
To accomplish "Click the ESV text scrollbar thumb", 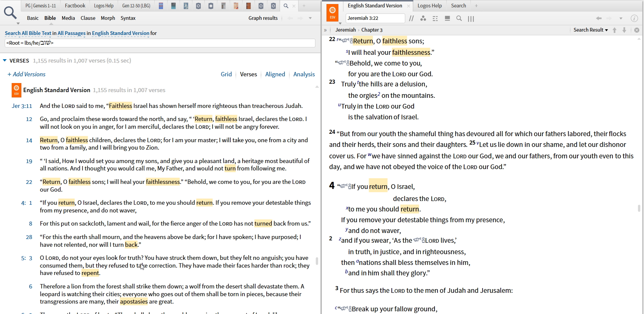I will point(639,208).
